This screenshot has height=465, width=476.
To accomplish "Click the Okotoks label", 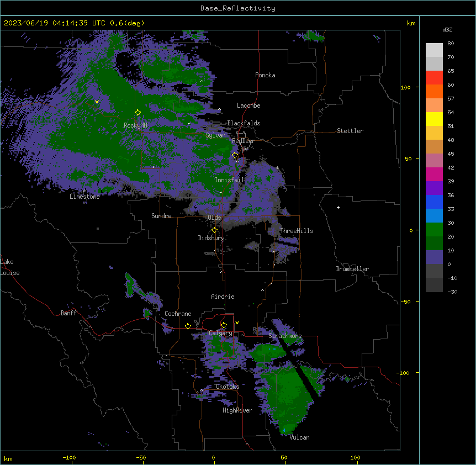I will click(x=228, y=387).
